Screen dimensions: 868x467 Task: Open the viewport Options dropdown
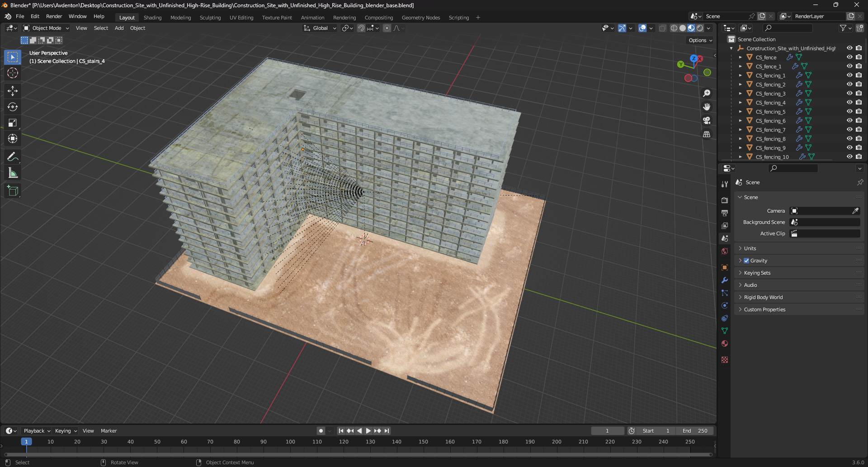[700, 40]
